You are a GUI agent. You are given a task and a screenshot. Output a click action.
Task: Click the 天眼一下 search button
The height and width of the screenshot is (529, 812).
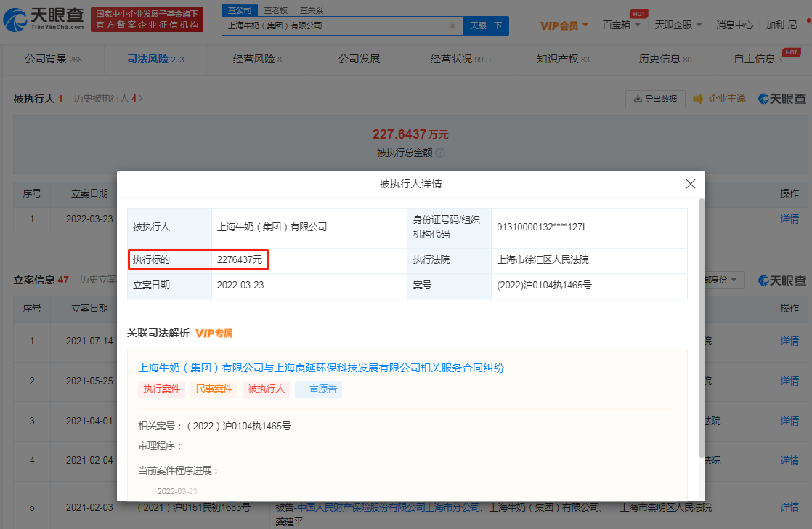[486, 25]
